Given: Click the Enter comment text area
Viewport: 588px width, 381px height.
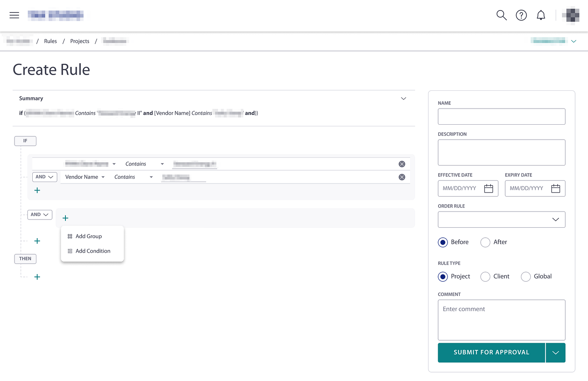Looking at the screenshot, I should click(x=502, y=320).
